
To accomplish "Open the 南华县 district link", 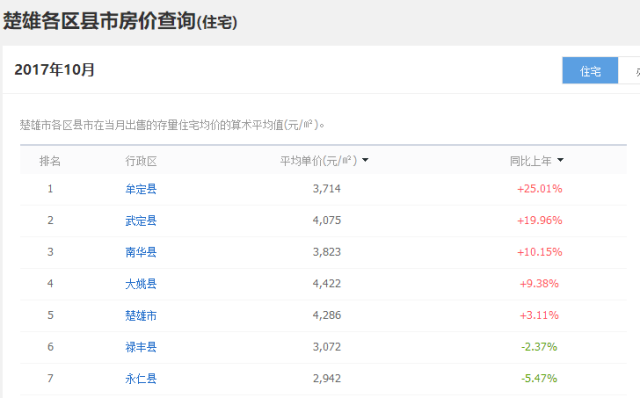I will 141,252.
